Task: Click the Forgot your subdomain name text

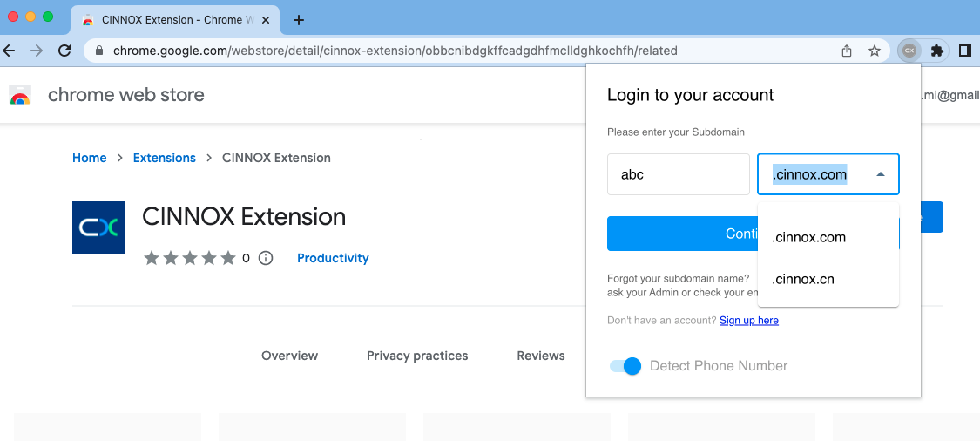Action: [x=678, y=278]
